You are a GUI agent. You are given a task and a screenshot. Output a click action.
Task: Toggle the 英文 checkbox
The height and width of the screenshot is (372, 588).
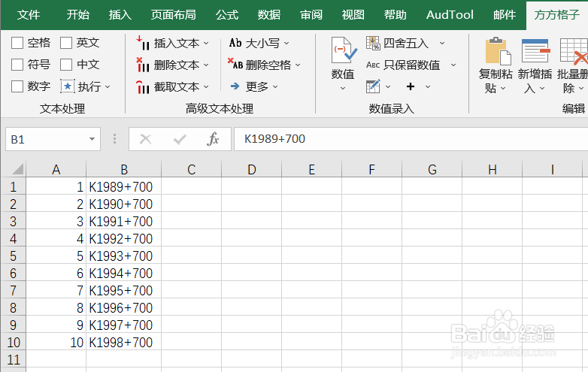tap(66, 43)
